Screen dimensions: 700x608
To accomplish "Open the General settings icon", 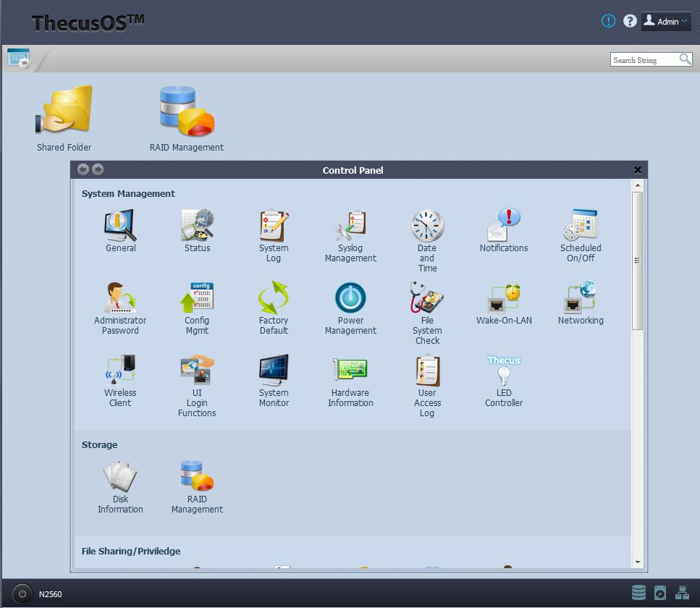I will [121, 231].
